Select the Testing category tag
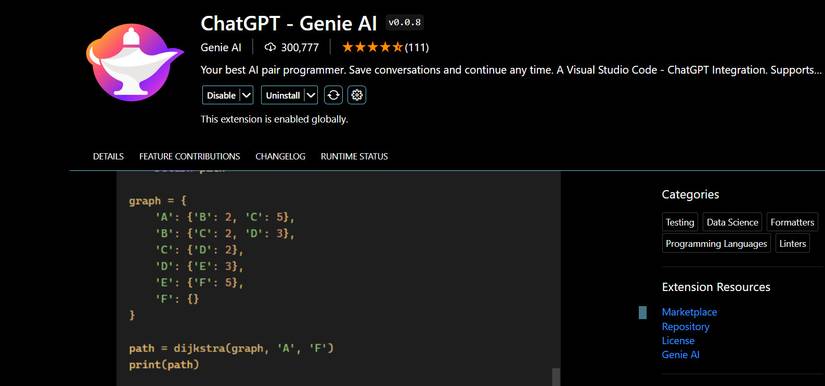Image resolution: width=825 pixels, height=386 pixels. (680, 222)
